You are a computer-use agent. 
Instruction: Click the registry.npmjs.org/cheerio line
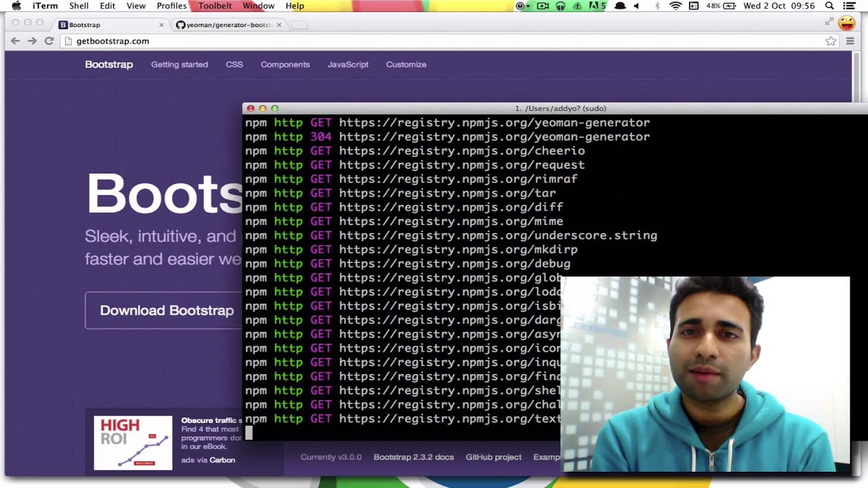pyautogui.click(x=415, y=151)
